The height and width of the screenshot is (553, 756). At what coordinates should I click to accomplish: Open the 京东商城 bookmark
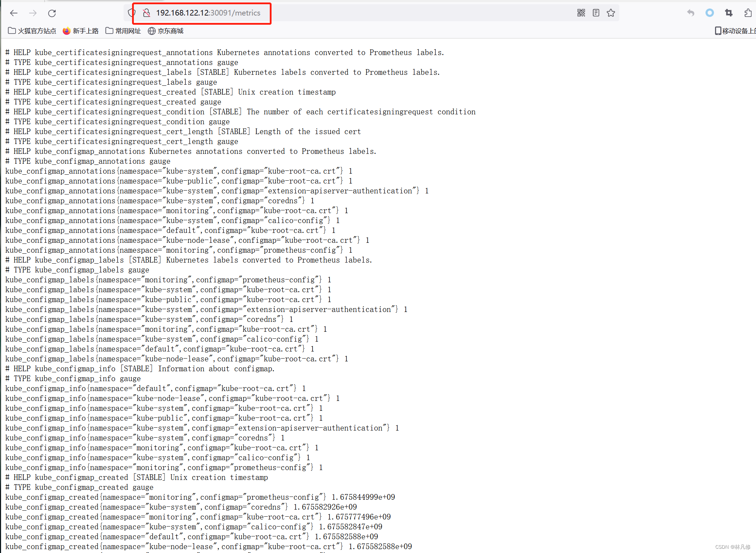pyautogui.click(x=171, y=31)
